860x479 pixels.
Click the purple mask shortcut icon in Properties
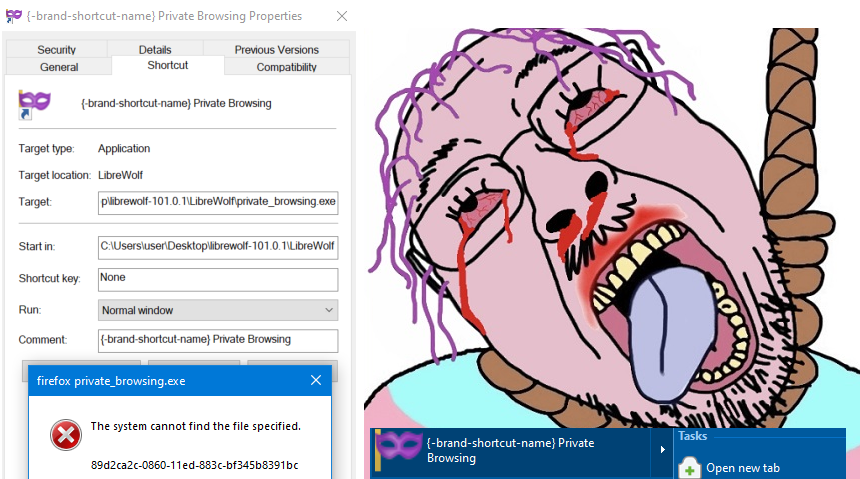pos(34,104)
